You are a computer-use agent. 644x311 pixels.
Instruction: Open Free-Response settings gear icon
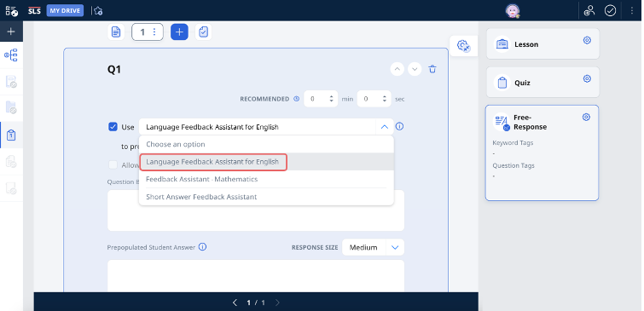(x=586, y=118)
